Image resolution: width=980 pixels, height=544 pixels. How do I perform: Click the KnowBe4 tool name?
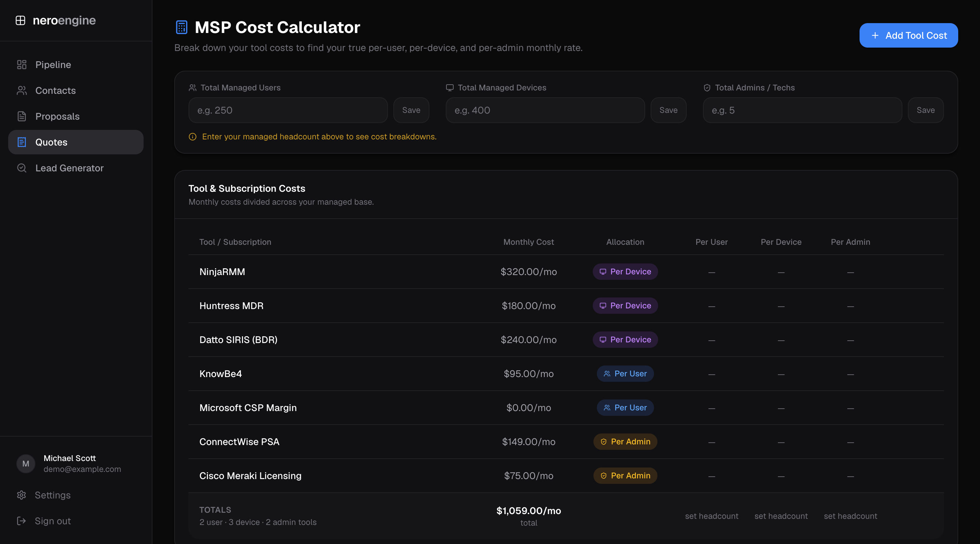click(220, 374)
